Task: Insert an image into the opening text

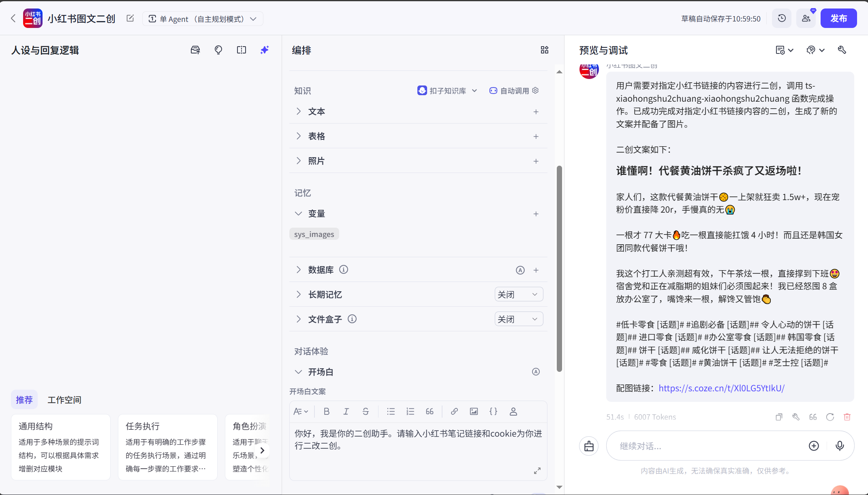Action: point(473,411)
